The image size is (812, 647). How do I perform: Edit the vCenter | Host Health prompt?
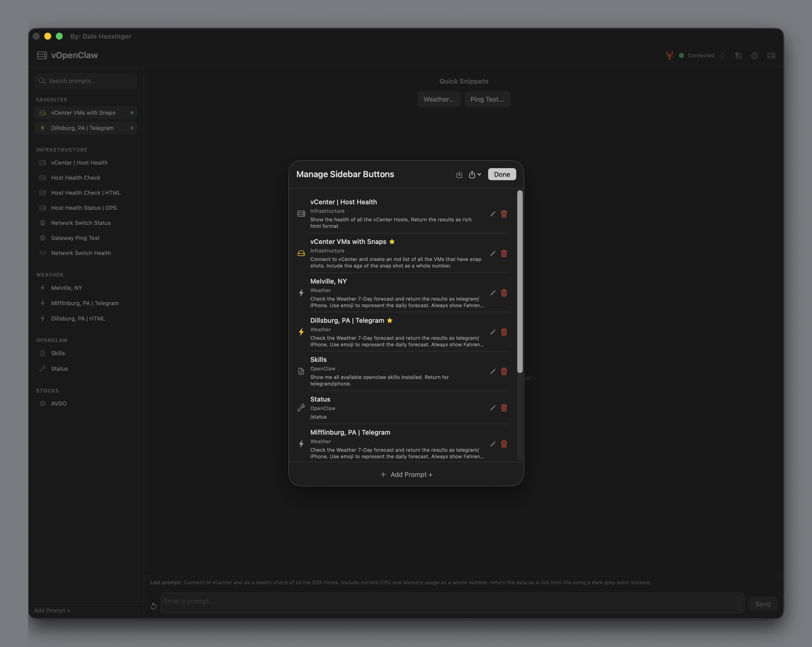point(492,214)
